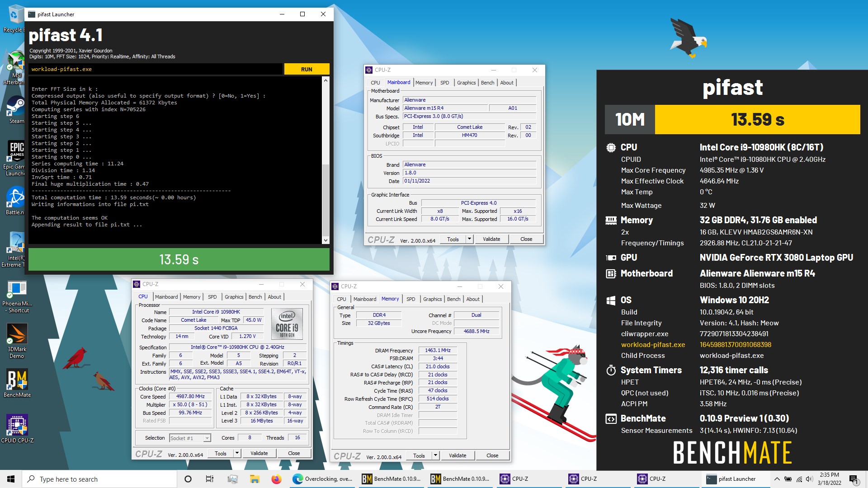Click Tools button in memory CPU-Z window

419,455
